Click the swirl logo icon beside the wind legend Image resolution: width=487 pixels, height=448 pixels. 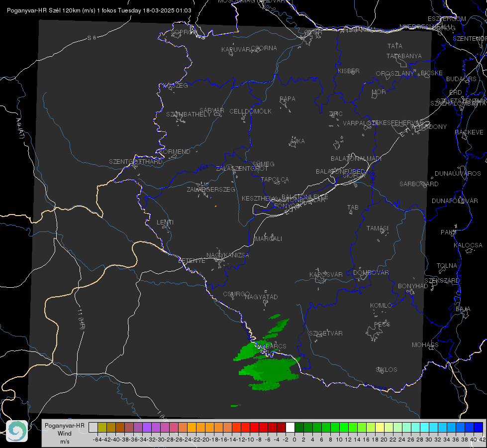click(x=17, y=431)
